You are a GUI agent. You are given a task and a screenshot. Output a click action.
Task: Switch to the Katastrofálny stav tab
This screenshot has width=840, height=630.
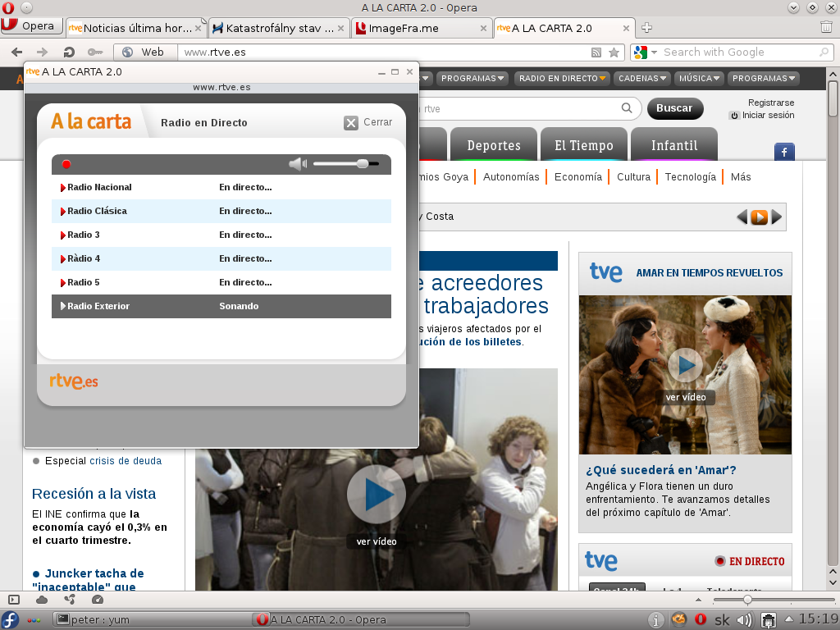pyautogui.click(x=279, y=28)
